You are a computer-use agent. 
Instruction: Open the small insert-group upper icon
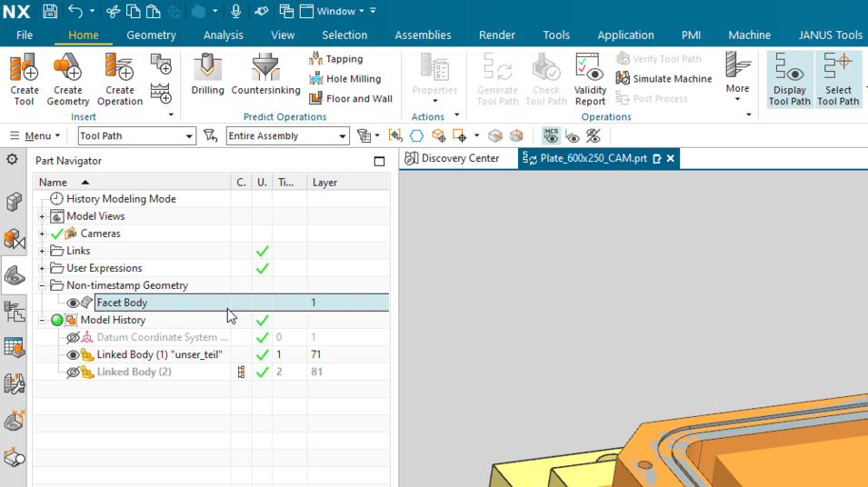coord(161,64)
